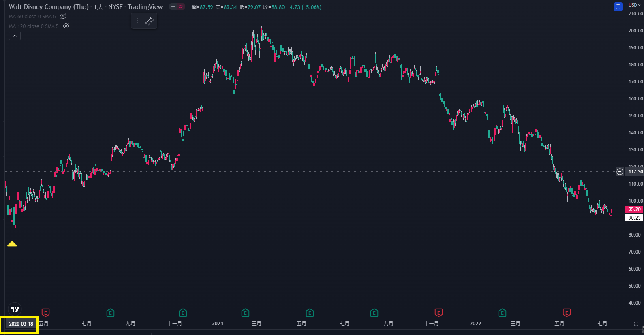Click the 150.00 price scale label
The image size is (644, 335).
[635, 116]
